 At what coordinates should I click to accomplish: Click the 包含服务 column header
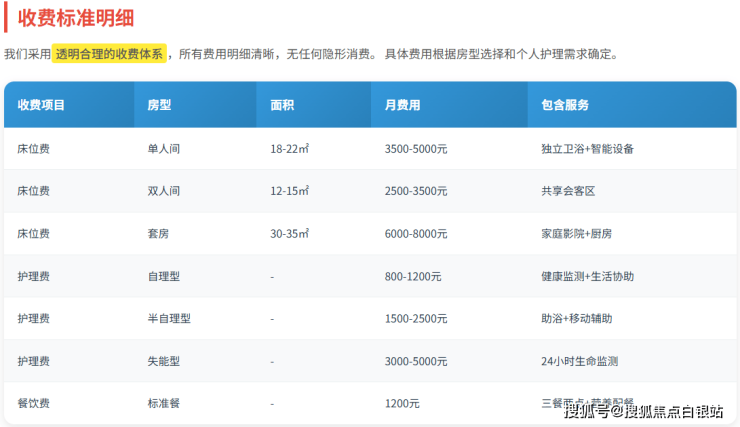tap(565, 105)
